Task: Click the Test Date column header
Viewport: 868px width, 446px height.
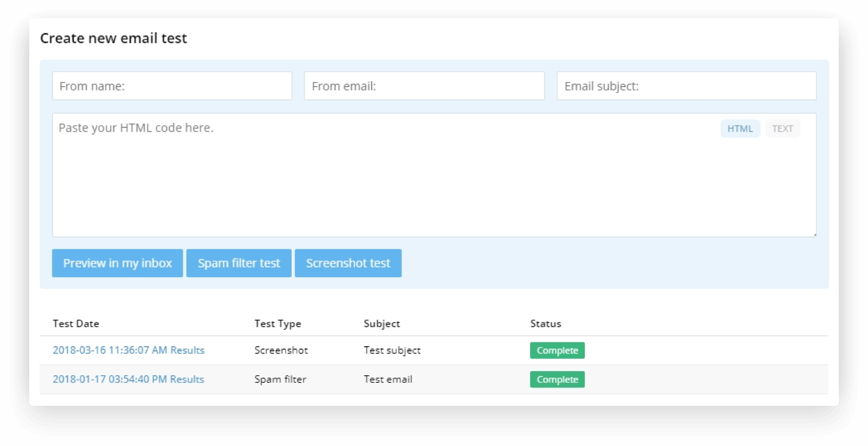Action: 76,324
